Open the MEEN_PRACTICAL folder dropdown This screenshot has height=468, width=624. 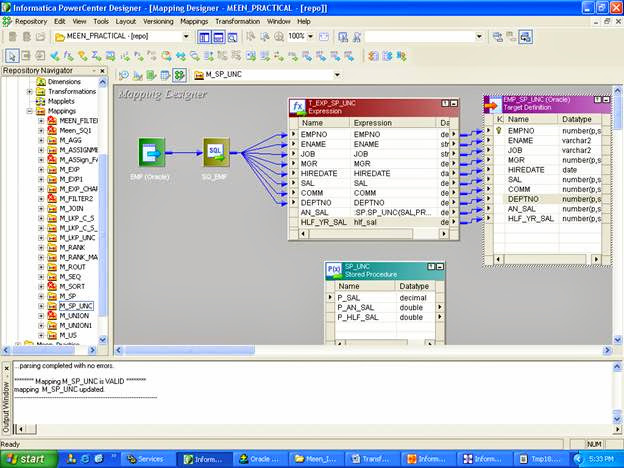pos(186,37)
